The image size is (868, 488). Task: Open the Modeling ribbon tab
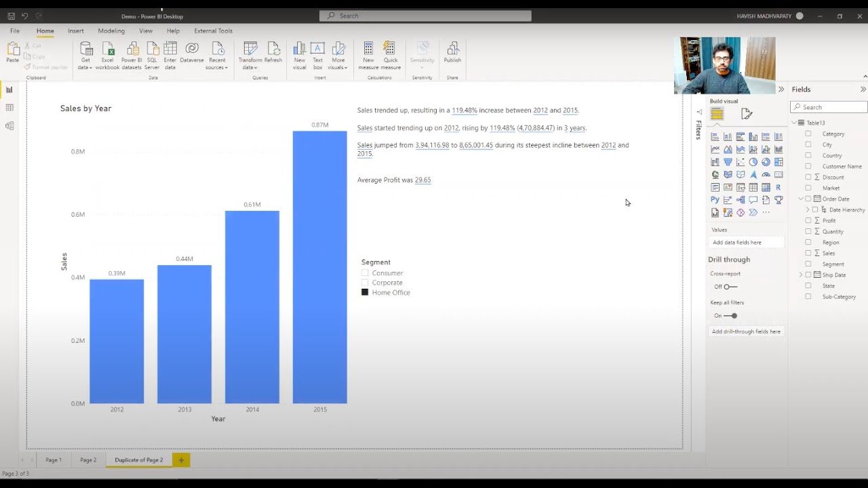pyautogui.click(x=111, y=30)
